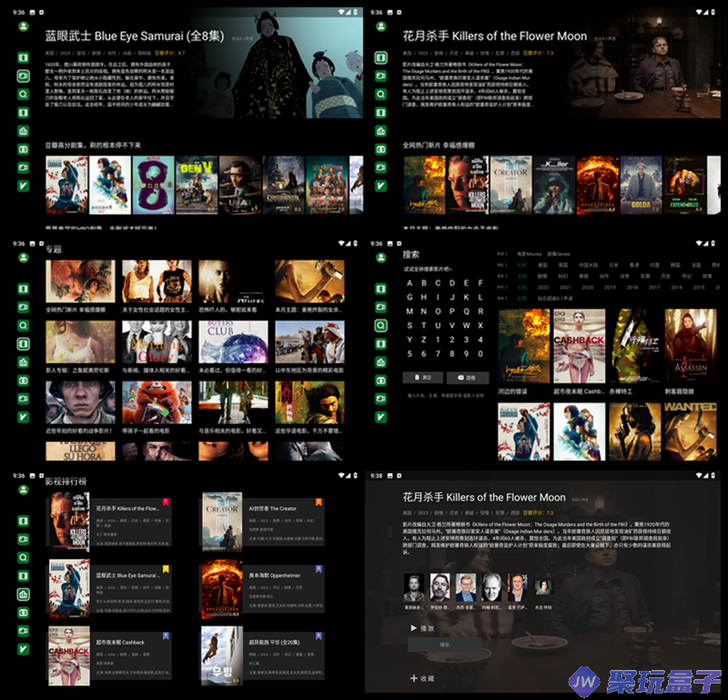The image size is (728, 700).
Task: Select 日本 region filter on 搜索 screen
Action: tap(613, 265)
